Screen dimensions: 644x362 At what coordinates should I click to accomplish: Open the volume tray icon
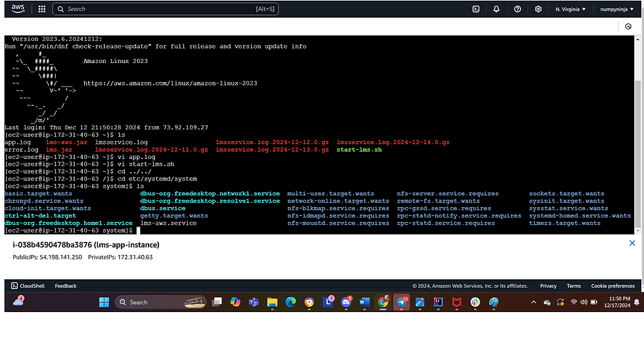pos(584,302)
